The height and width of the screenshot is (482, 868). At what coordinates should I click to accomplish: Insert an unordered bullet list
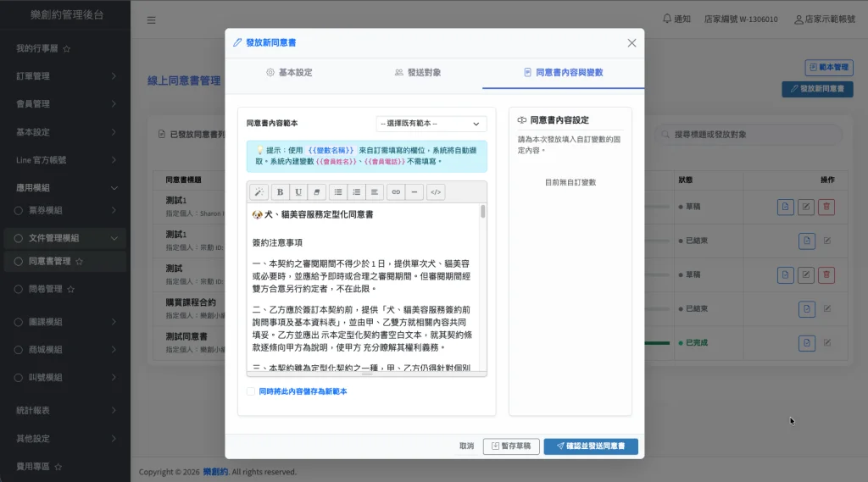[x=338, y=192]
